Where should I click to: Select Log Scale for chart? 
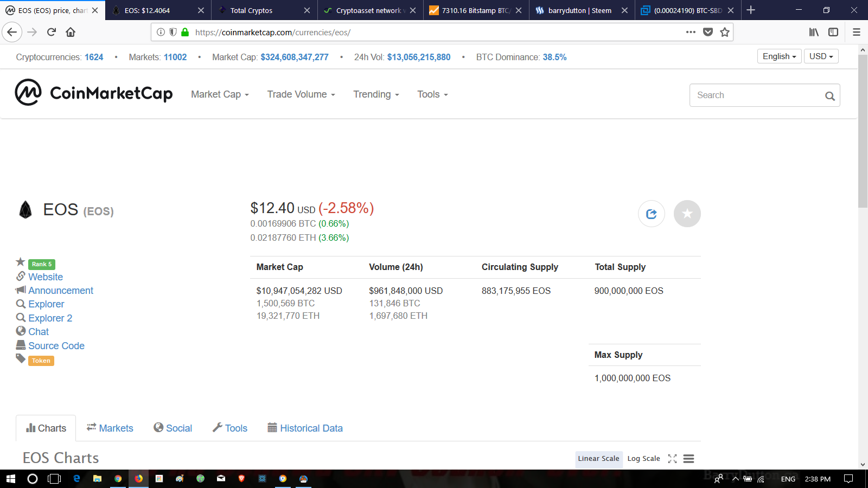(x=643, y=459)
